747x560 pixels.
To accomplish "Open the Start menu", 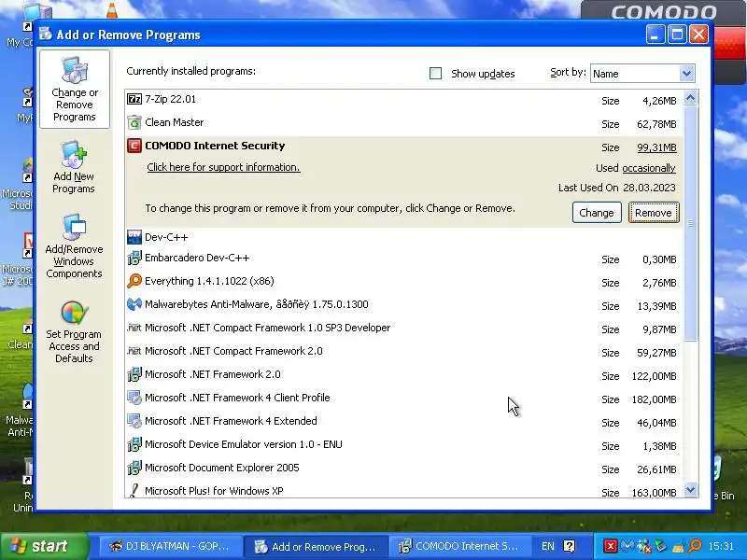I will (44, 546).
